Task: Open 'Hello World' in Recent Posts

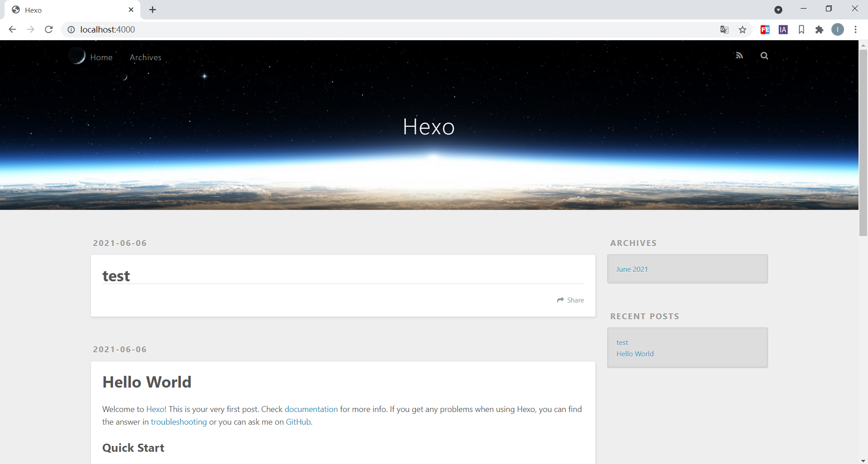Action: point(635,354)
